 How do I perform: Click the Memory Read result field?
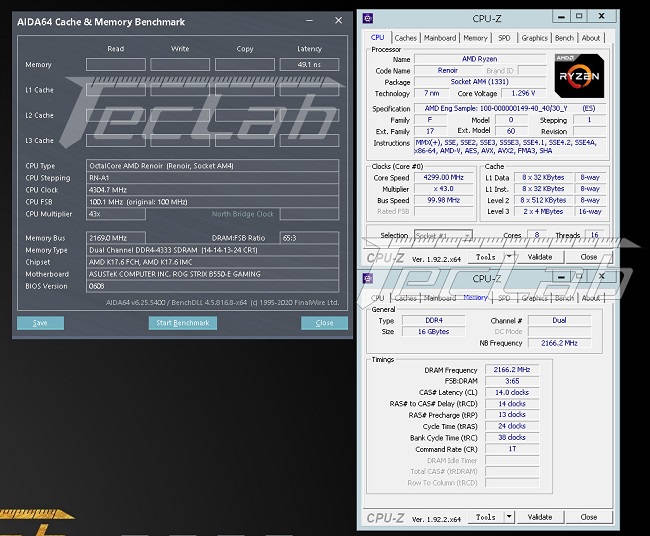(x=116, y=64)
